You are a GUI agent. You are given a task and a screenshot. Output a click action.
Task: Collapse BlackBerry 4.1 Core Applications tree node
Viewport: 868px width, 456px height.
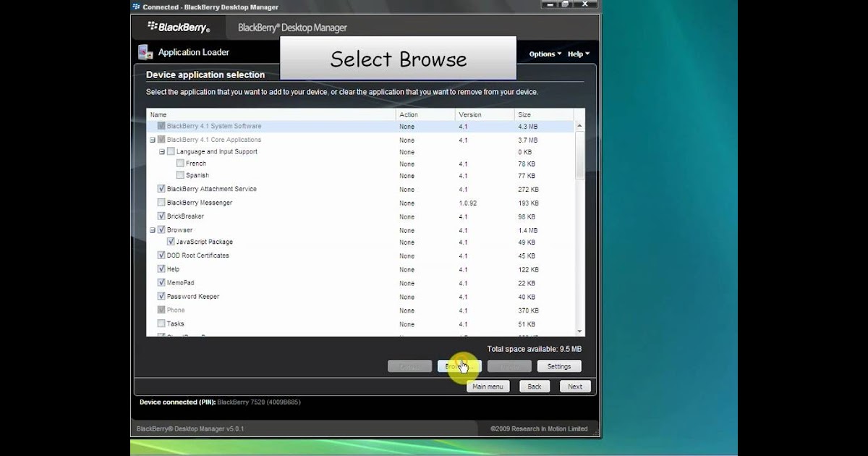click(x=153, y=140)
